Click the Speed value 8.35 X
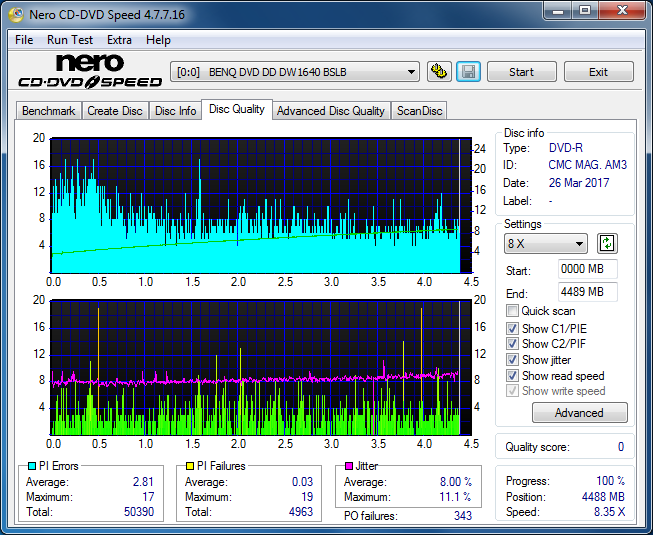This screenshot has height=535, width=653. point(609,512)
